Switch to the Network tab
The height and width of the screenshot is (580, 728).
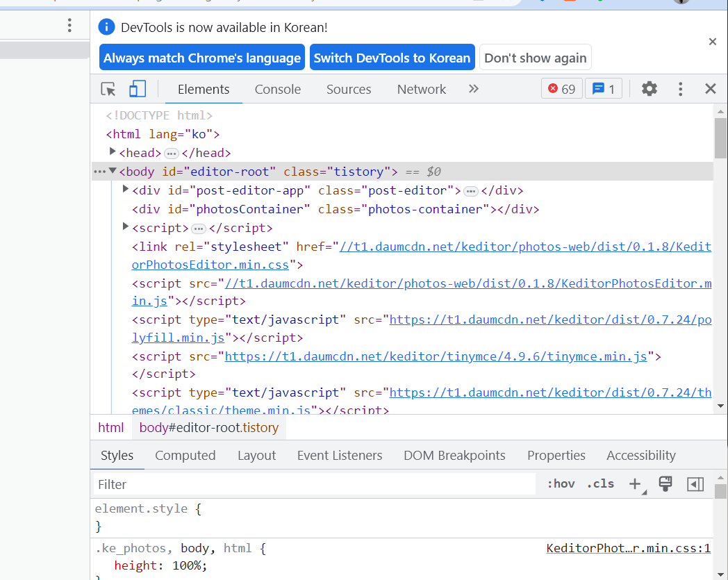(x=422, y=89)
